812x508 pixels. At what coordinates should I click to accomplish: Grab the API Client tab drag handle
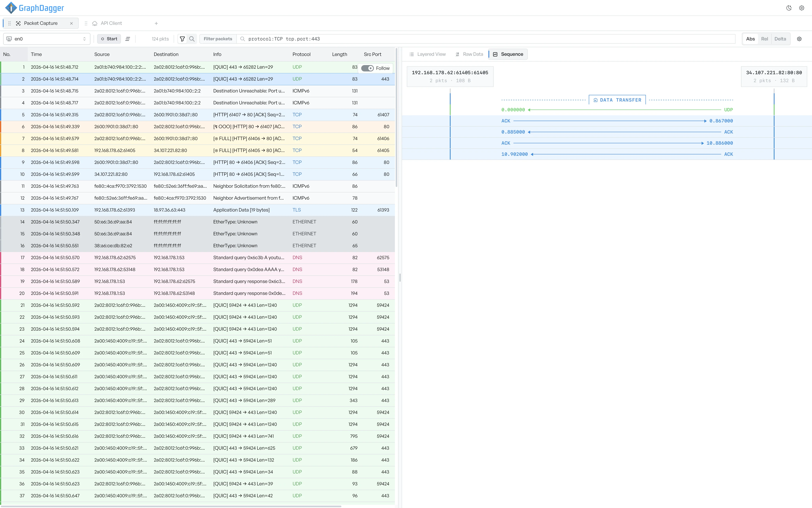click(86, 23)
